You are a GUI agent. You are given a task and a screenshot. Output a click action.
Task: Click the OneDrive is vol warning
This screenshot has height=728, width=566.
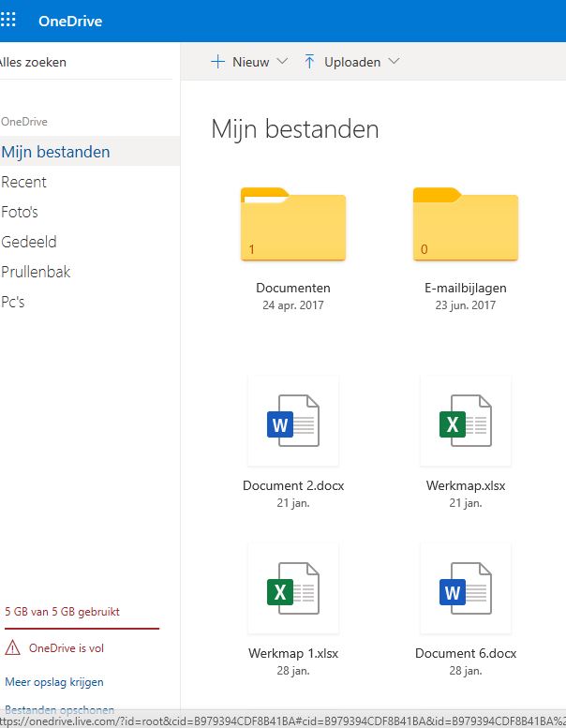[x=67, y=648]
